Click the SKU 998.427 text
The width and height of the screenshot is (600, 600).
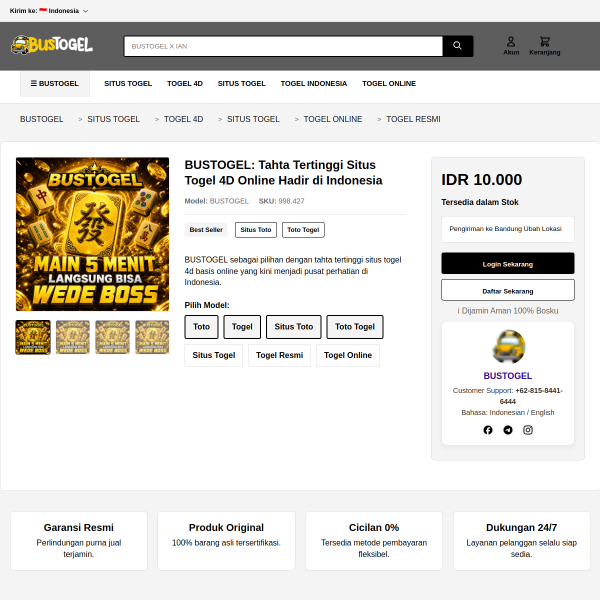(282, 201)
